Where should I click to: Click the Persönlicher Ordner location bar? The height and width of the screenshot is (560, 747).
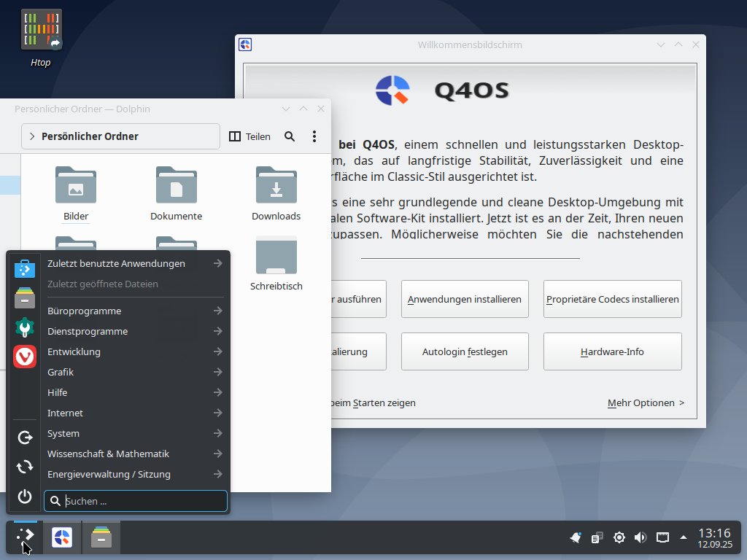[x=120, y=136]
